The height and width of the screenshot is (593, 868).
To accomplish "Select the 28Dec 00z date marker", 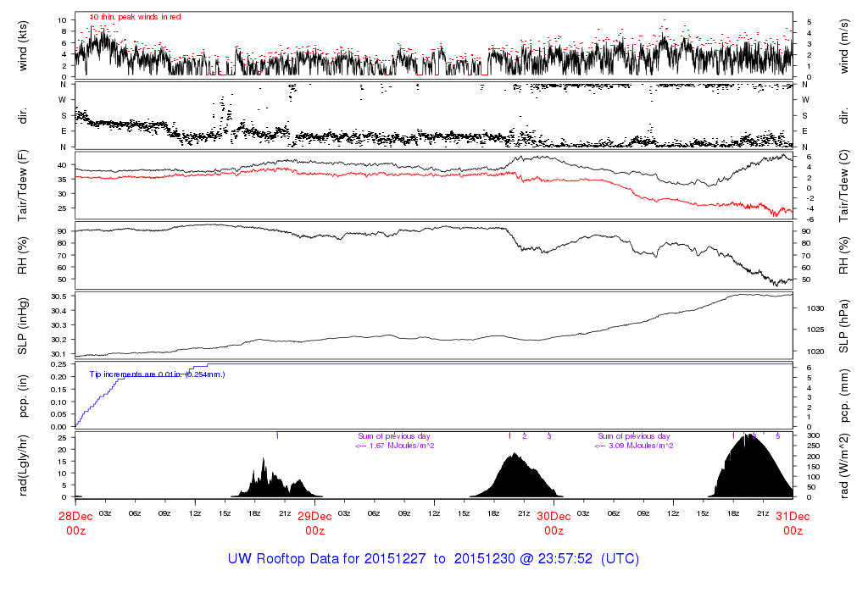I will coord(75,523).
